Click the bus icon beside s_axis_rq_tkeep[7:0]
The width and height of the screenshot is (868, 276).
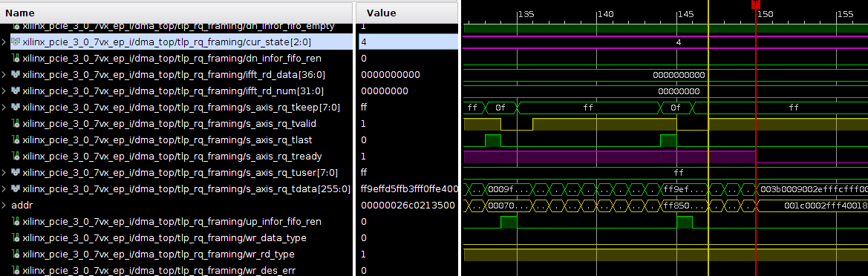pyautogui.click(x=16, y=107)
